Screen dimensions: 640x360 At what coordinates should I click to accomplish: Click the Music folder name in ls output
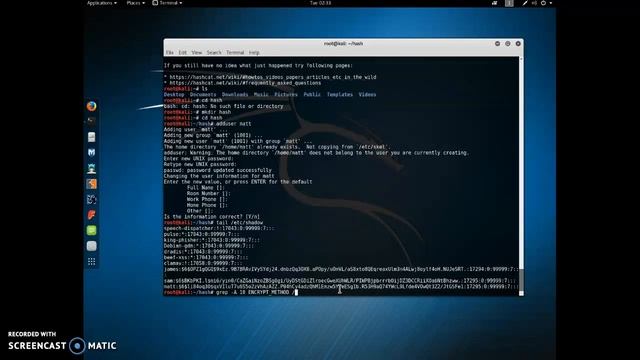coord(261,95)
